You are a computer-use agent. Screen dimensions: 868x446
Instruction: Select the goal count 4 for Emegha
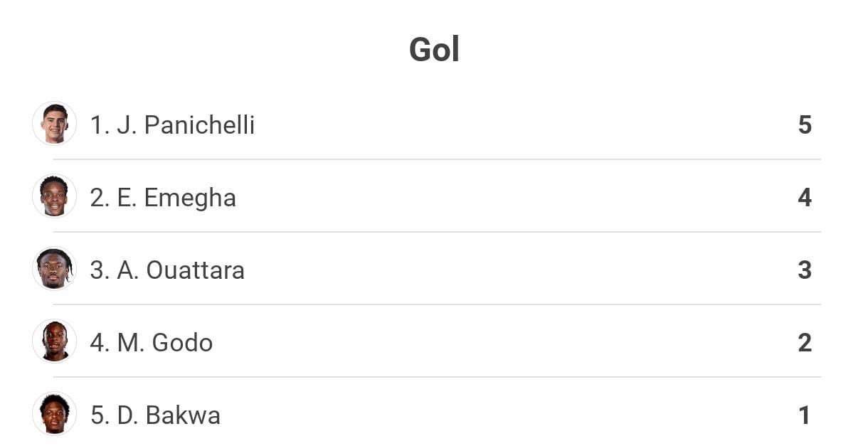pos(805,198)
